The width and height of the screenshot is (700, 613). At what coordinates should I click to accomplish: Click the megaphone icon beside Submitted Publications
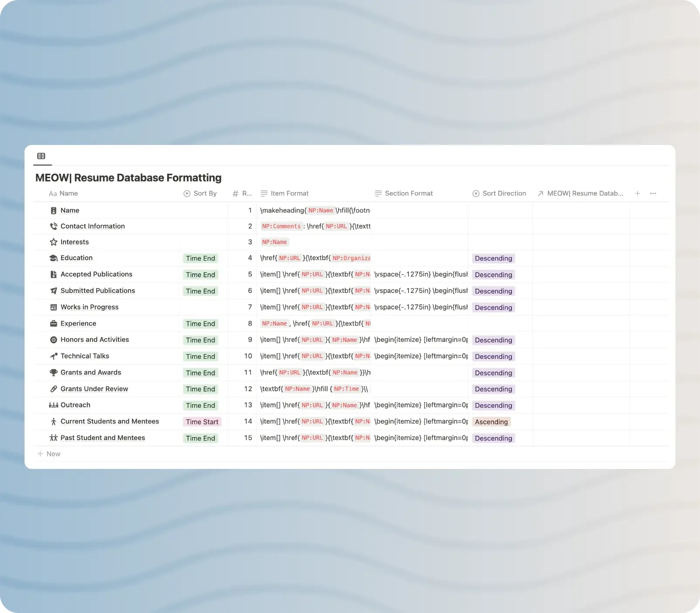[53, 290]
